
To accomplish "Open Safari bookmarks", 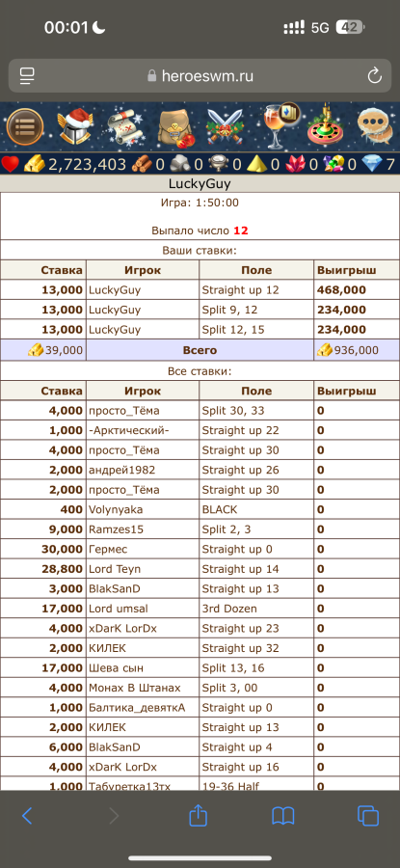I will pyautogui.click(x=282, y=815).
